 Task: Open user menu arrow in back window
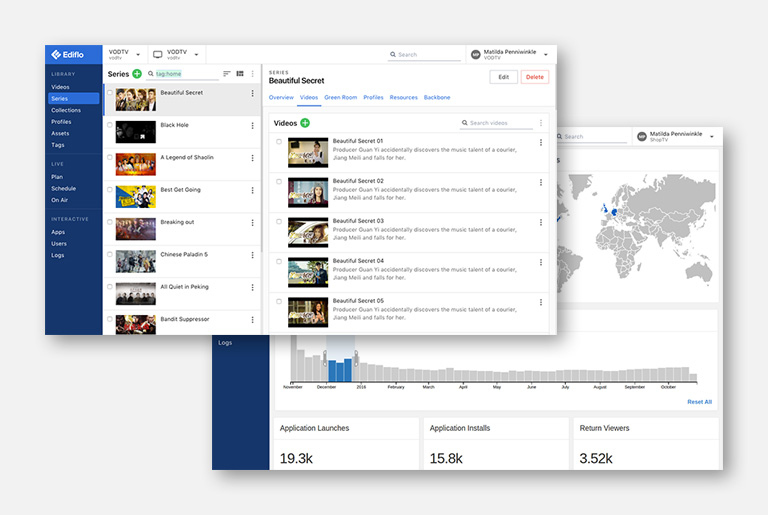712,137
